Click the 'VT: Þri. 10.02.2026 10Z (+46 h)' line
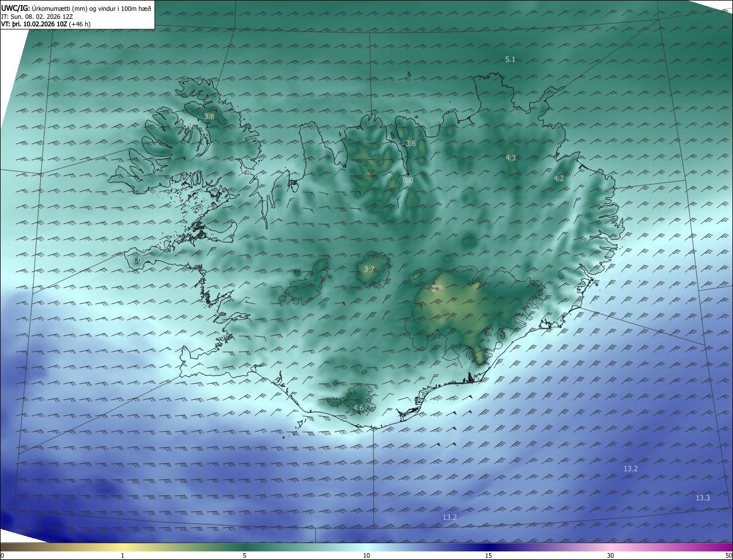This screenshot has width=733, height=560. coord(46,24)
